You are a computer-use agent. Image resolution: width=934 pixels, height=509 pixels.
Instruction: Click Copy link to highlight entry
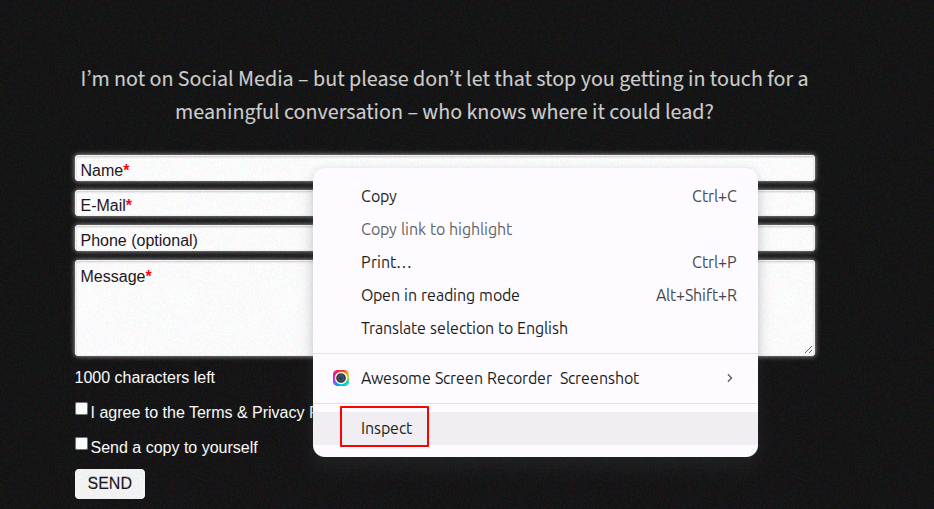(x=536, y=229)
